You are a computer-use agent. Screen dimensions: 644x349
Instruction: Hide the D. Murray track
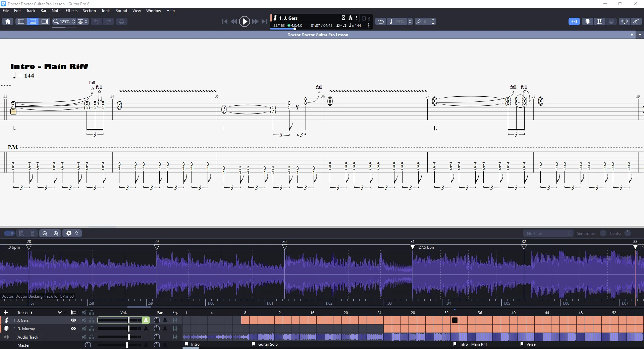pyautogui.click(x=73, y=329)
